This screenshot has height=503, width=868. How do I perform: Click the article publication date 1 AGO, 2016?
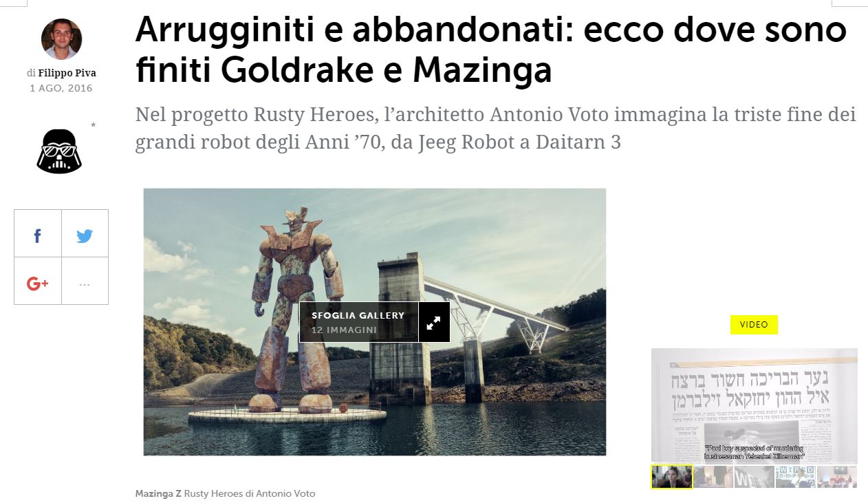point(61,88)
